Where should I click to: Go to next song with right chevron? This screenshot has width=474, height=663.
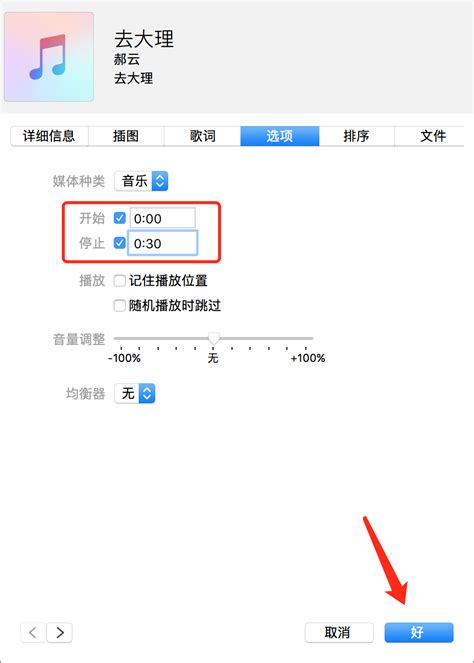click(x=59, y=633)
